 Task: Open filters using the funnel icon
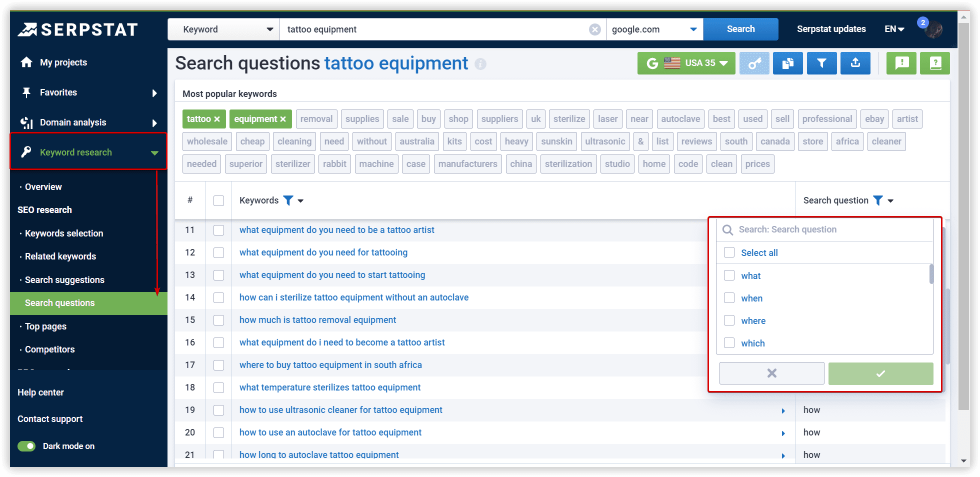821,63
